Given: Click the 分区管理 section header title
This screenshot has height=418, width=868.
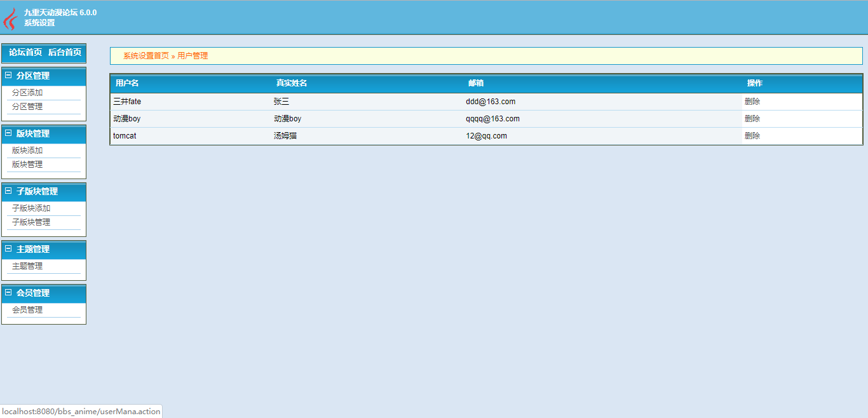Looking at the screenshot, I should [x=33, y=76].
